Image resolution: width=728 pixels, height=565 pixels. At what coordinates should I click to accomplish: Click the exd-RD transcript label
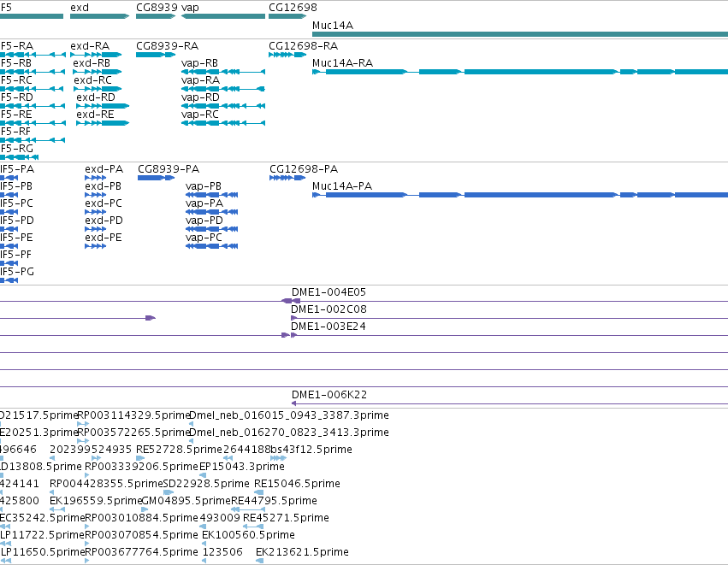pyautogui.click(x=96, y=97)
